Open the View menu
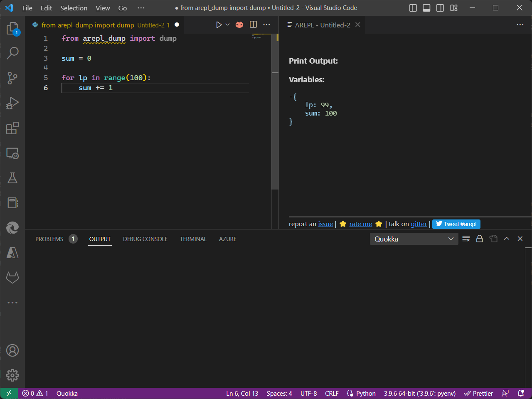Screen dimensions: 532x399 (103, 8)
